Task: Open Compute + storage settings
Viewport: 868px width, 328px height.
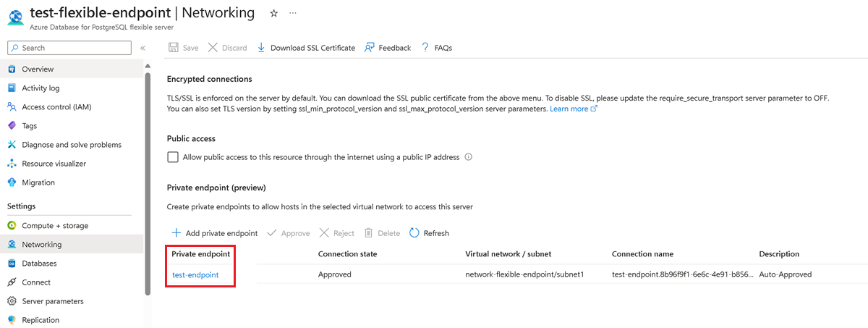Action: (55, 226)
